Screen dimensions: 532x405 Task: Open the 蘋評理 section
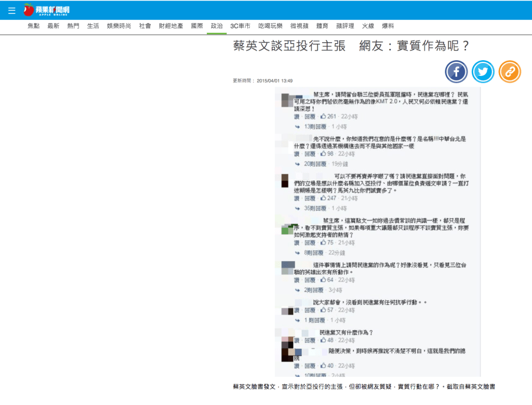[345, 26]
